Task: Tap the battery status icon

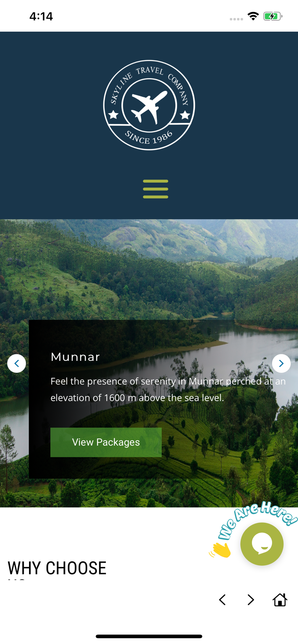Action: click(273, 16)
